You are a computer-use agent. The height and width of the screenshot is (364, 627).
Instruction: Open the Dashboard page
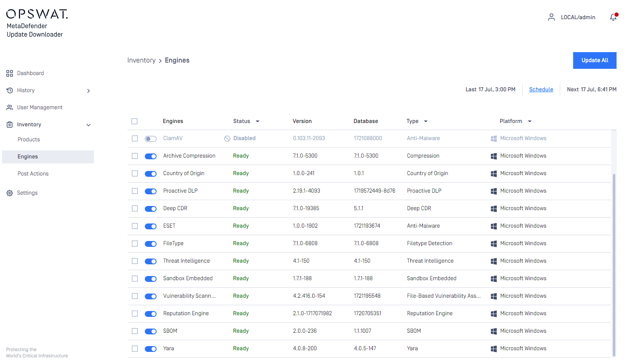click(30, 73)
